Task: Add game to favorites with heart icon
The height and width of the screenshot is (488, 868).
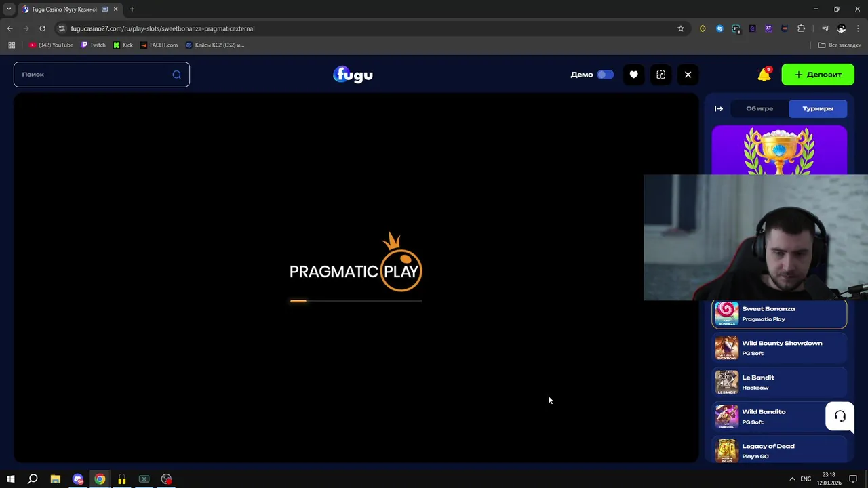Action: 634,75
